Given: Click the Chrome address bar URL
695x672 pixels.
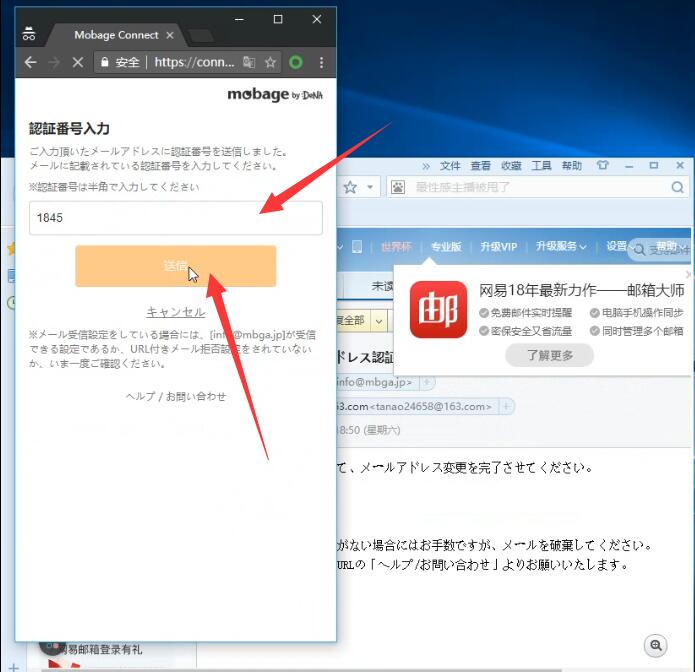Looking at the screenshot, I should (x=194, y=63).
